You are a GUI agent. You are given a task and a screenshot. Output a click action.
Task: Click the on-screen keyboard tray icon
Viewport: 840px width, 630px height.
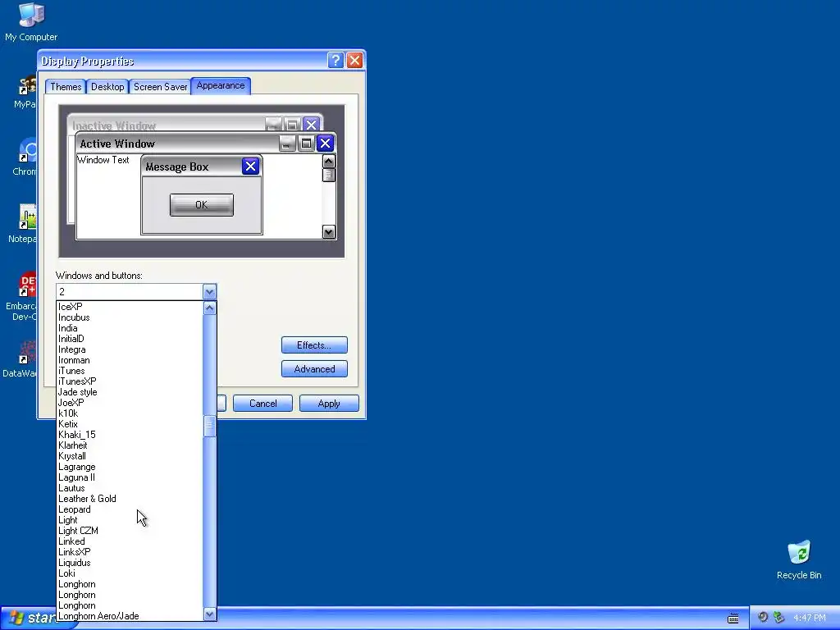pos(733,619)
